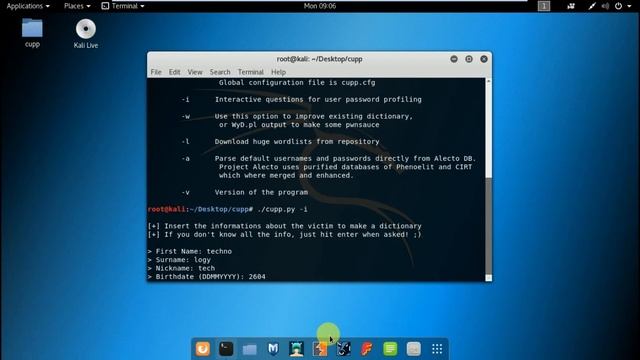Launch Metasploit from the dock

[x=273, y=349]
